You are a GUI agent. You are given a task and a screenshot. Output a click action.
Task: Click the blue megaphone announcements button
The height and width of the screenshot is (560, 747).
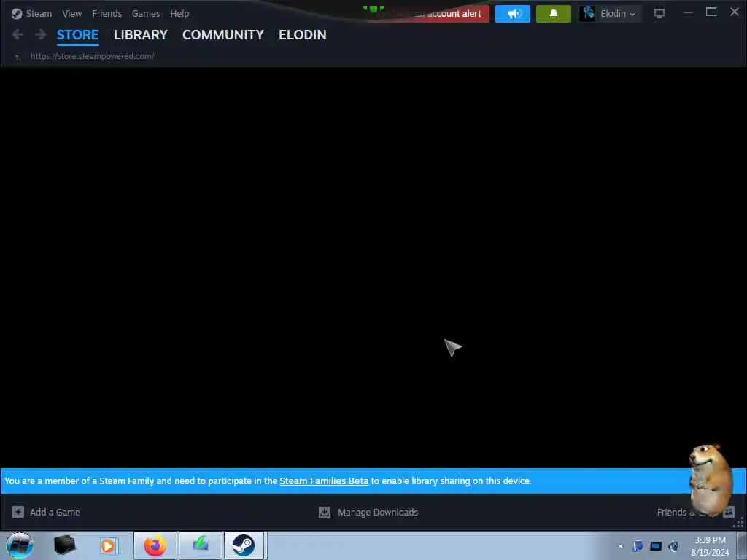click(513, 14)
